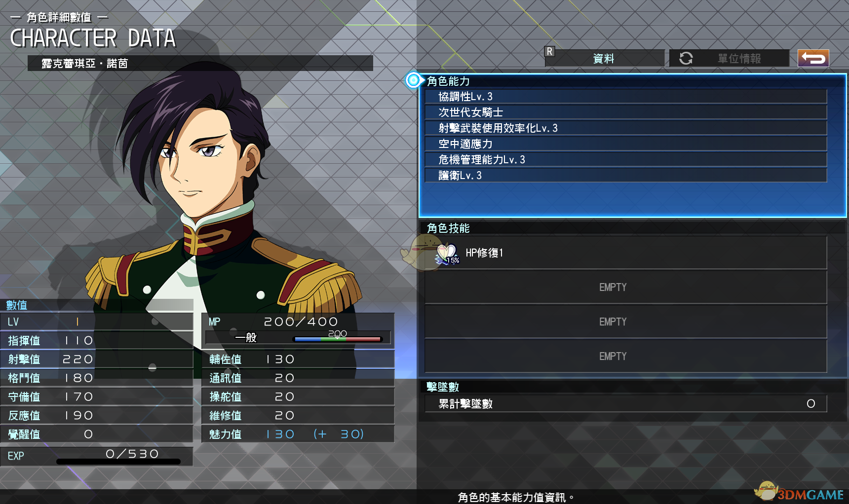
Task: Click the glowing cursor beside 角色能力
Action: point(414,80)
